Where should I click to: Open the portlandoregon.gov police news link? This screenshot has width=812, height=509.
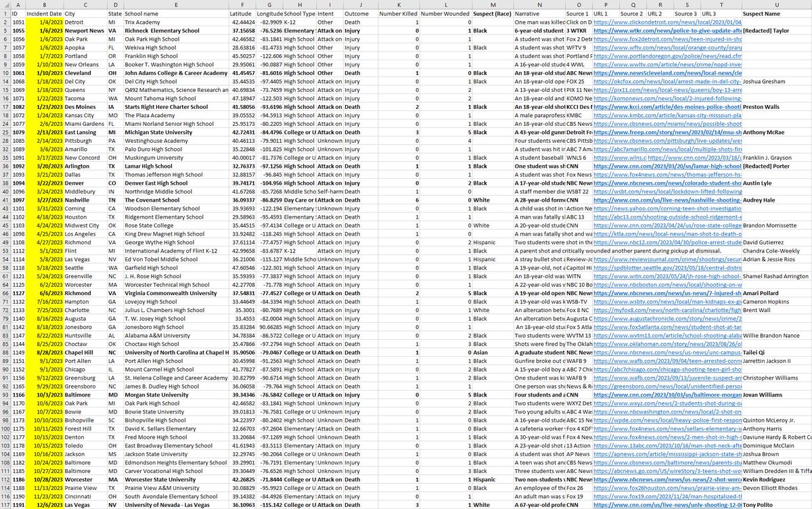click(x=667, y=56)
